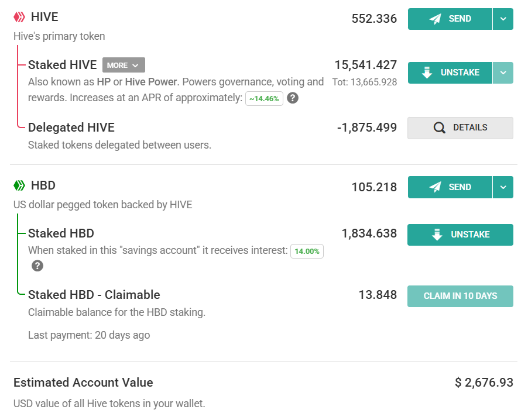Select HIVE balance 552.336
This screenshot has height=420, width=528.
tap(374, 19)
